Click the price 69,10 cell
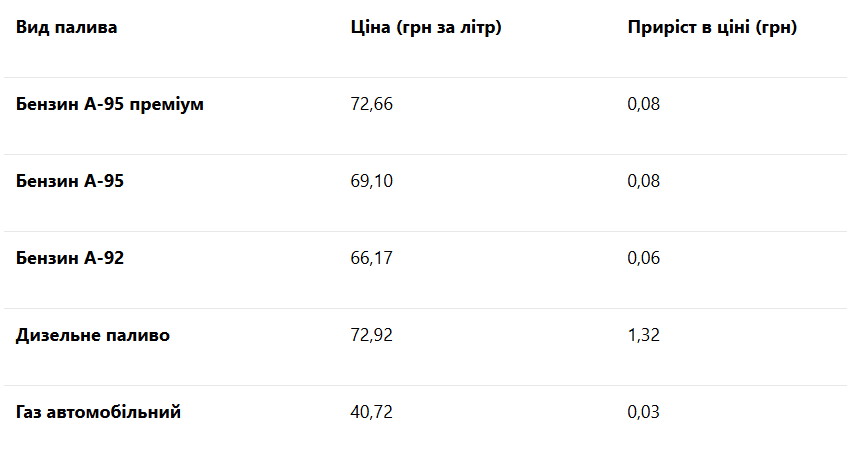Image resolution: width=847 pixels, height=452 pixels. (x=371, y=181)
